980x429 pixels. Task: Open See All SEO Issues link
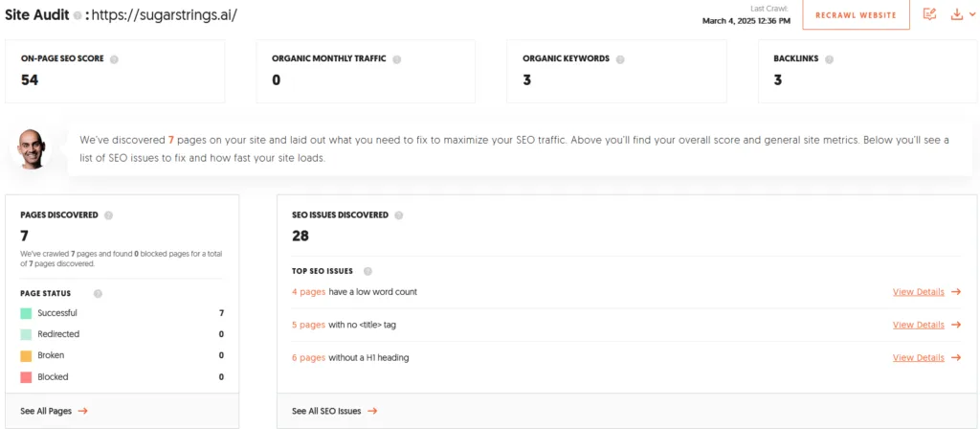(x=326, y=411)
